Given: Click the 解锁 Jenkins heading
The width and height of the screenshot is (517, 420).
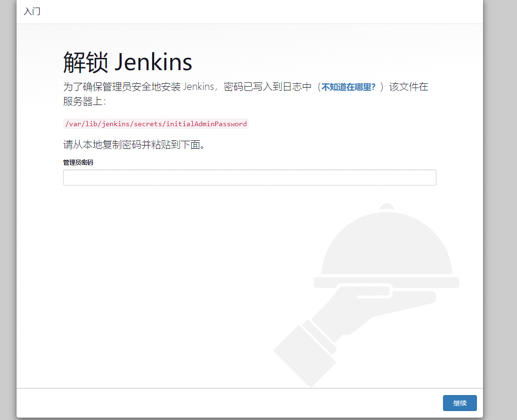Looking at the screenshot, I should (128, 62).
